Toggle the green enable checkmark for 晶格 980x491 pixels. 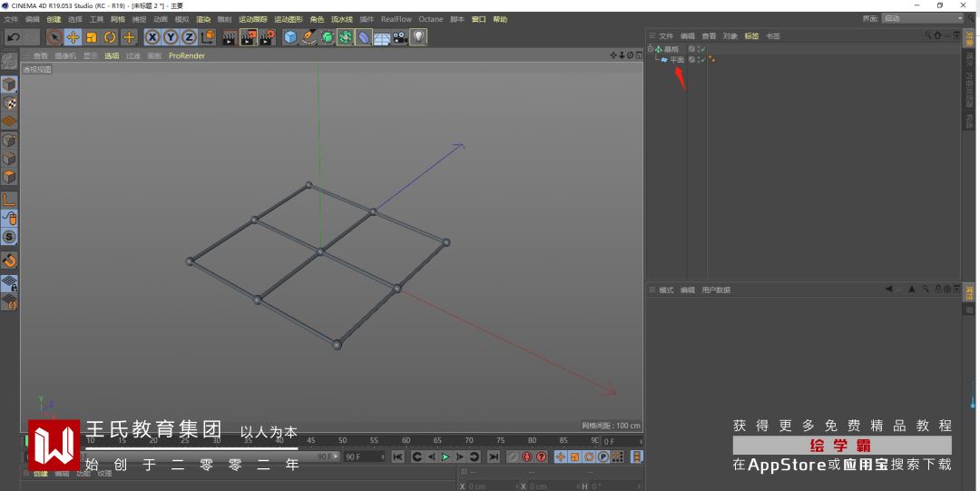701,49
